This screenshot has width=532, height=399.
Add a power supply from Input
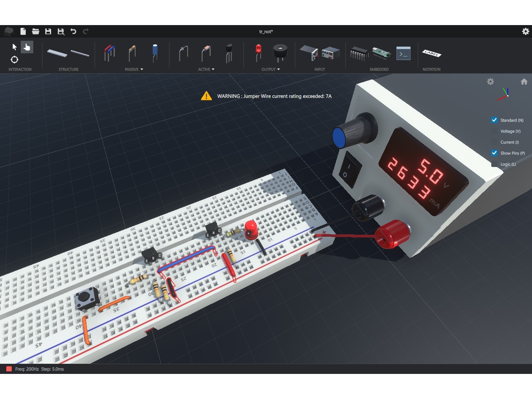[x=309, y=53]
